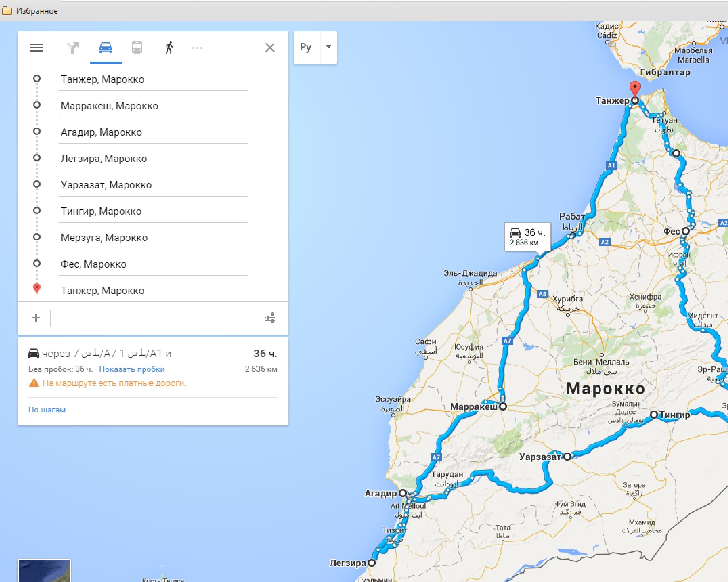This screenshot has height=582, width=728.
Task: Edit the Легзира, Марокко waypoint field
Action: (153, 159)
